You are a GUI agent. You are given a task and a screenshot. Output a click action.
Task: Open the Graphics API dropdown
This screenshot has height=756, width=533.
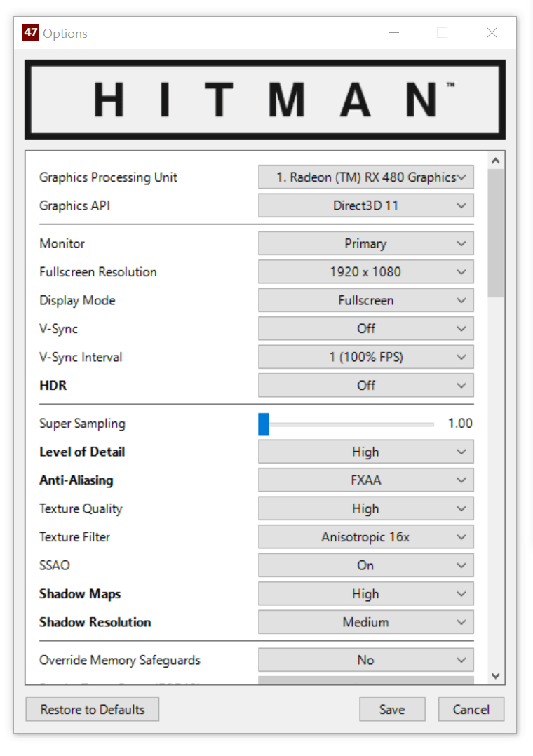click(365, 205)
